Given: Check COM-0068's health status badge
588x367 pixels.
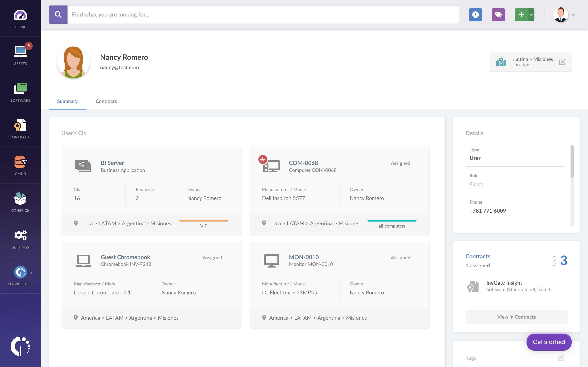Looking at the screenshot, I should tap(263, 159).
